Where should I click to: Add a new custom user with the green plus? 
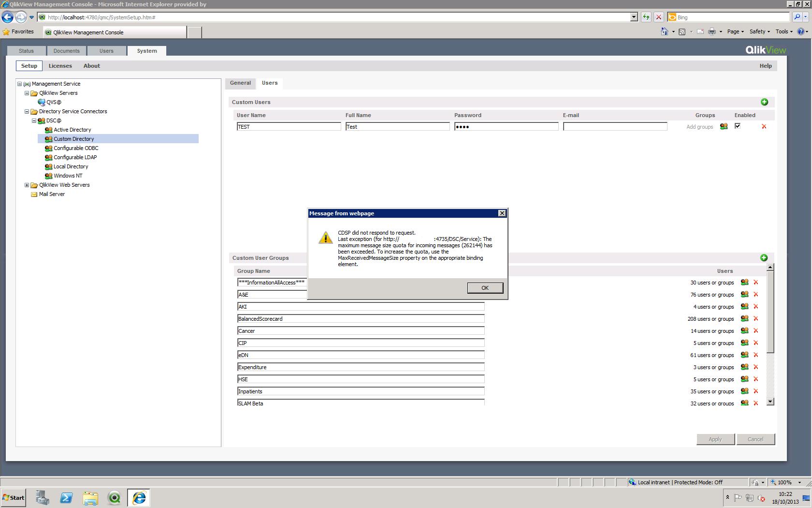tap(764, 102)
